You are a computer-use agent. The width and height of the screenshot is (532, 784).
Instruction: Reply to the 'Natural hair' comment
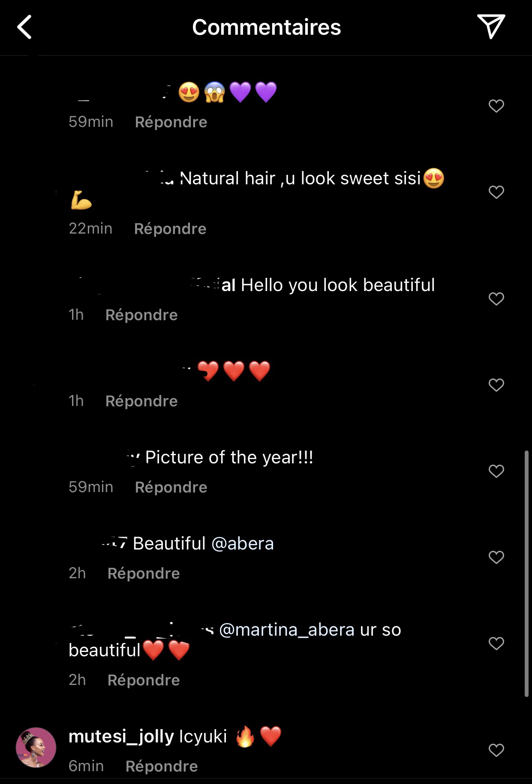[x=170, y=229]
